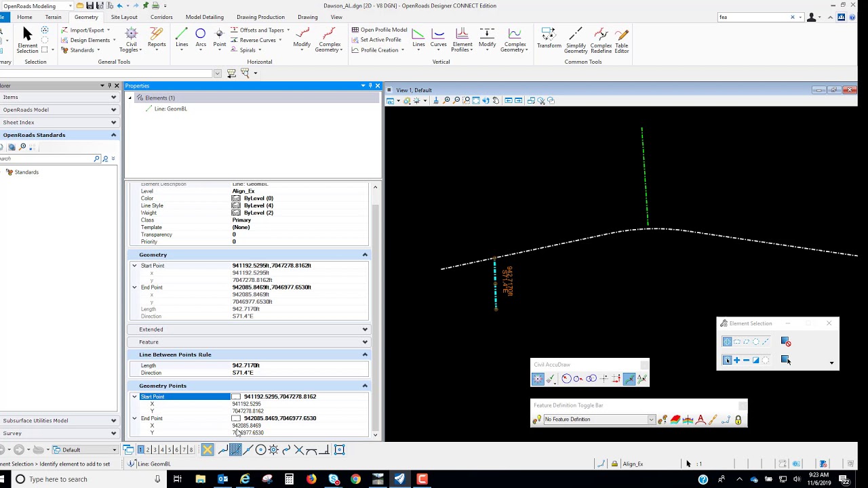Select Circle selection mode in Element Selection
The image size is (868, 488).
point(755,342)
